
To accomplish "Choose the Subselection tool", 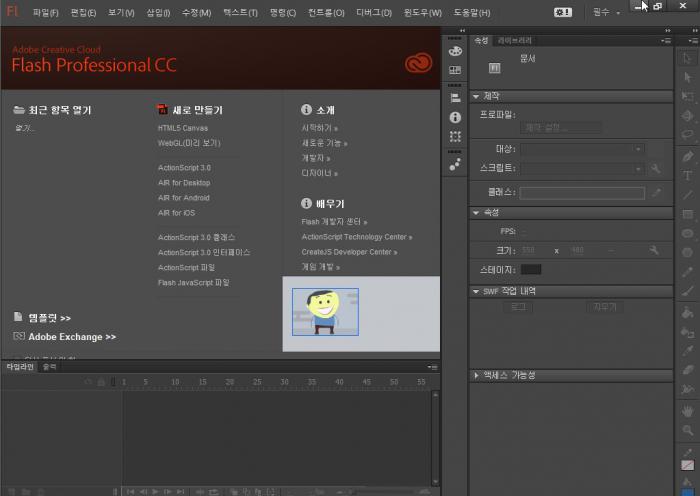I will click(x=687, y=77).
